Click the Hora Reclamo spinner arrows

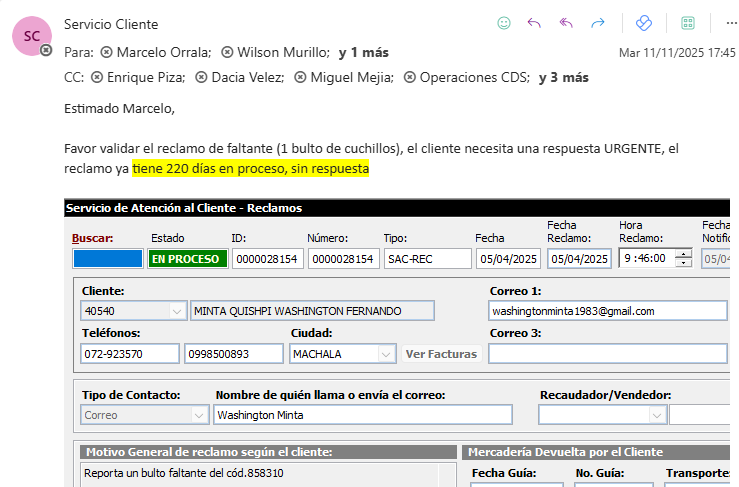(683, 259)
